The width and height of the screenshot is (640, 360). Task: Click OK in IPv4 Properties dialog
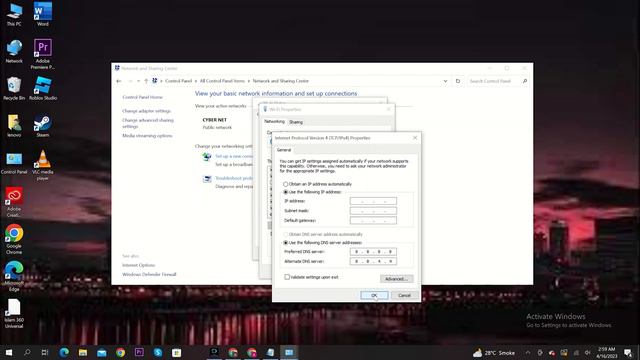pos(374,295)
